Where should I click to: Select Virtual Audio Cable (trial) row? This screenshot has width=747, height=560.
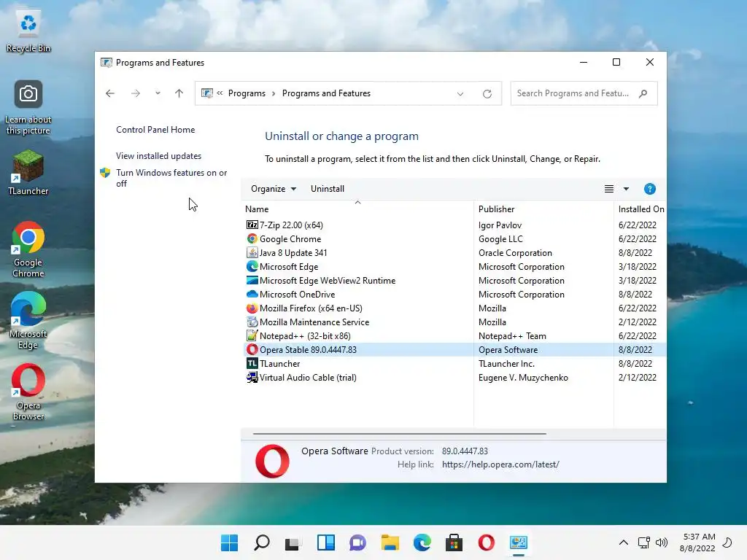[454, 377]
